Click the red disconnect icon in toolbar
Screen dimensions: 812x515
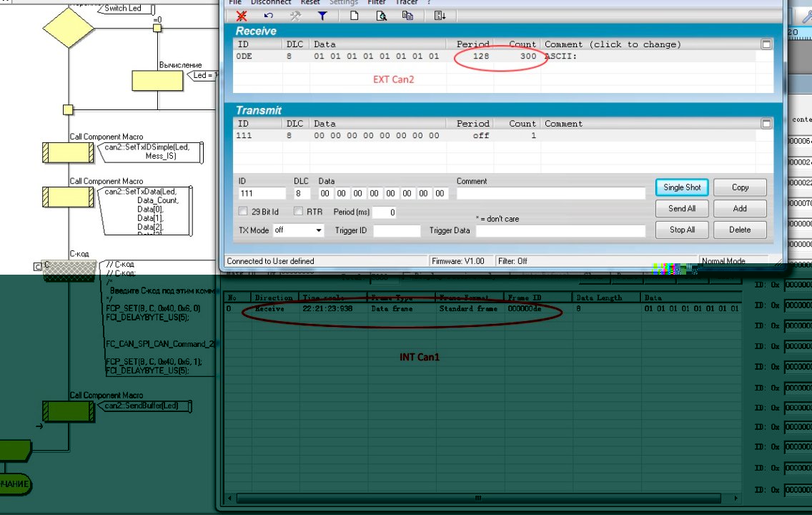click(x=242, y=16)
